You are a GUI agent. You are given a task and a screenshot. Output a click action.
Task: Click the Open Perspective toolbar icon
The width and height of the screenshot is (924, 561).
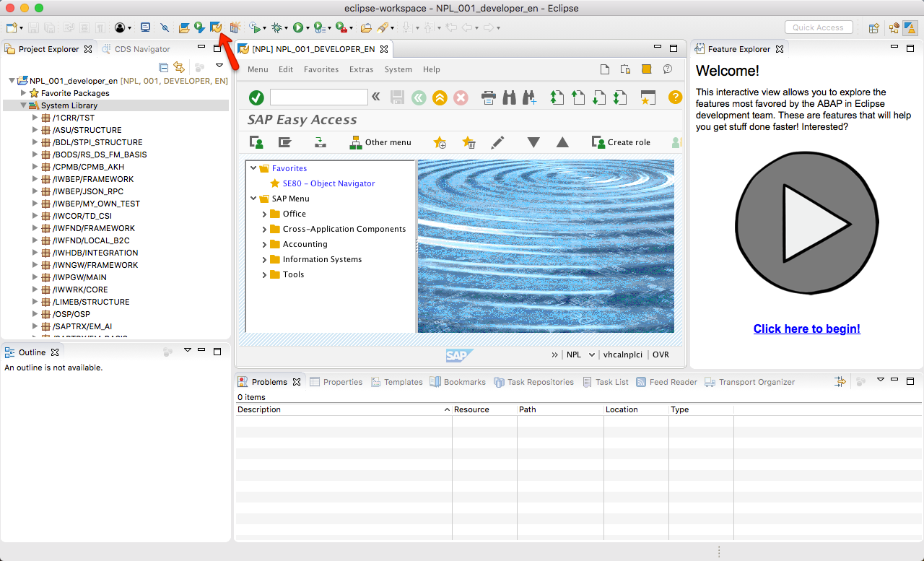click(x=873, y=27)
